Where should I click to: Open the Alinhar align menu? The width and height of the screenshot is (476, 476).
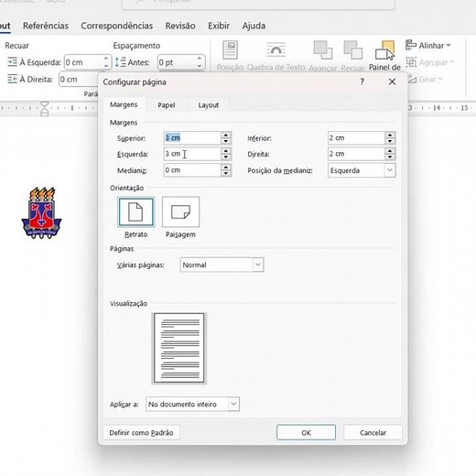[x=428, y=46]
